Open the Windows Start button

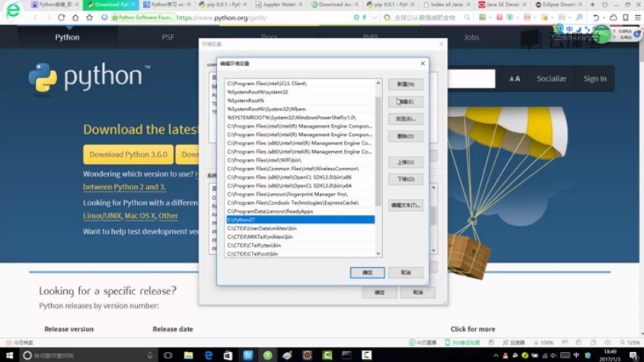pos(9,355)
